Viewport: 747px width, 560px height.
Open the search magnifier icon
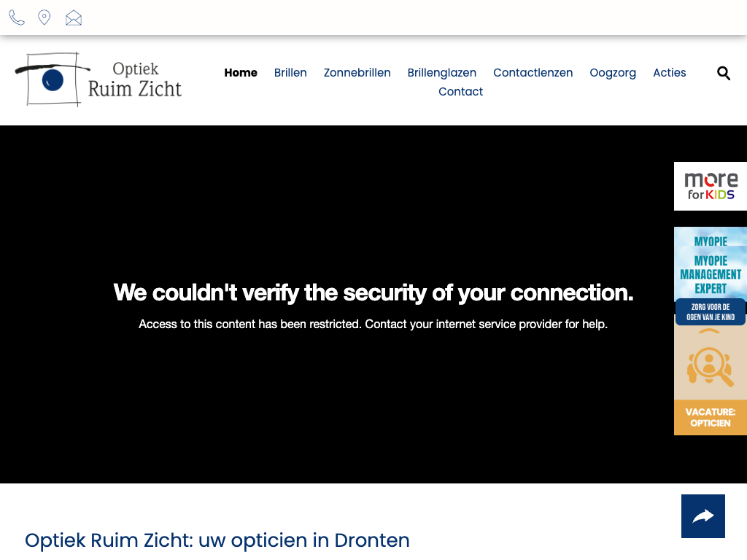pyautogui.click(x=724, y=73)
